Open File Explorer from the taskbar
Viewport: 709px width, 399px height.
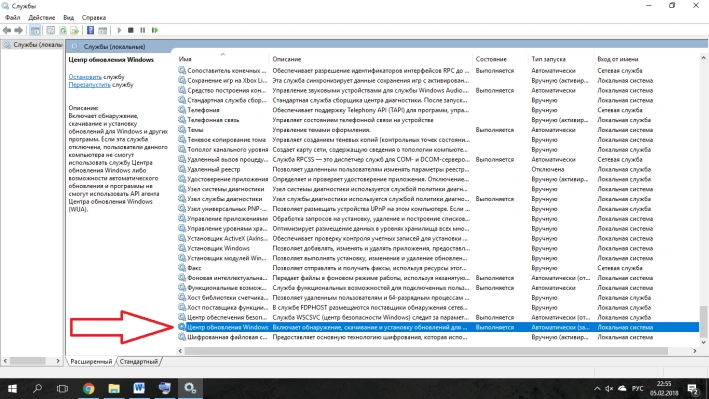(x=114, y=389)
